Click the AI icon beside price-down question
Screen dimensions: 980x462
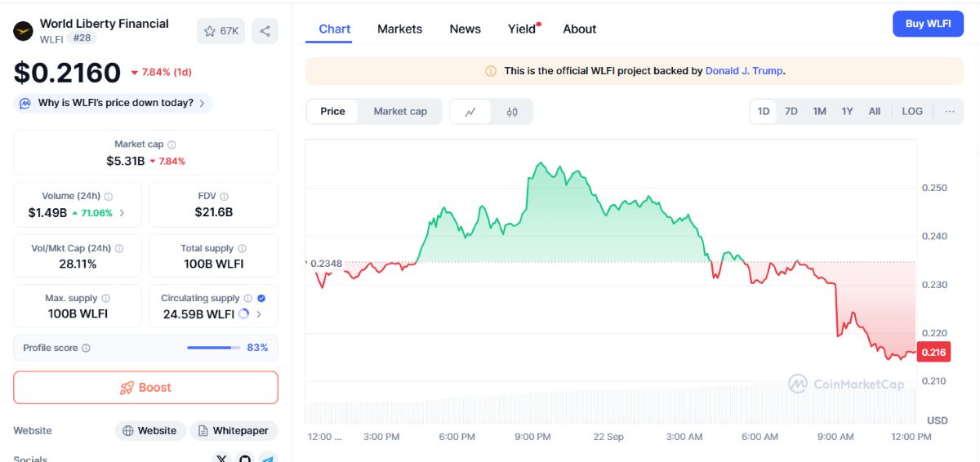coord(25,103)
